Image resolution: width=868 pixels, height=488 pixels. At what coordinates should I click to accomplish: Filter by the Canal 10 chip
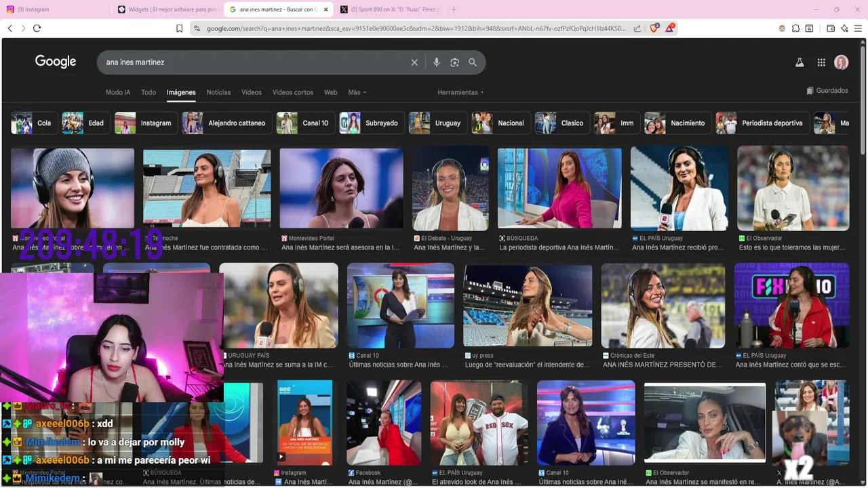[x=305, y=123]
